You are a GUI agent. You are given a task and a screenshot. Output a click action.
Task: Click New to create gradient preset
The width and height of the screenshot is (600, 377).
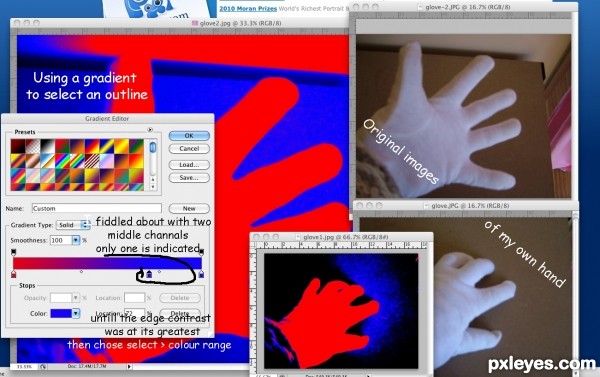pyautogui.click(x=189, y=208)
